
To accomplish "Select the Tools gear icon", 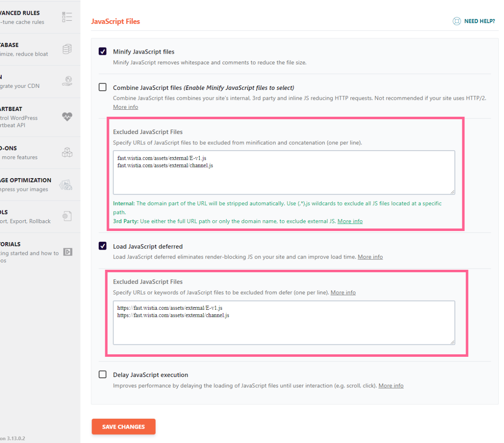I will (67, 216).
